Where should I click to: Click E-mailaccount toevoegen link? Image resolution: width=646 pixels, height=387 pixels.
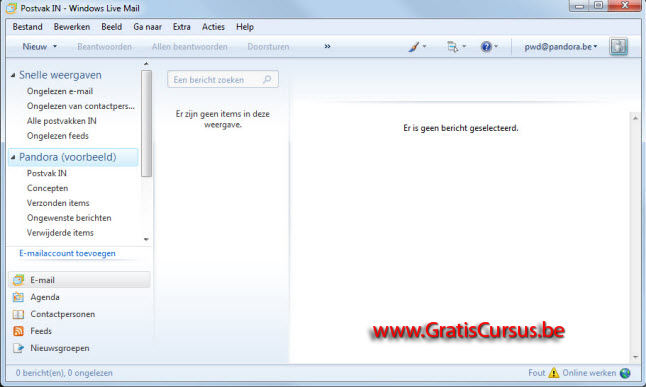pos(67,253)
